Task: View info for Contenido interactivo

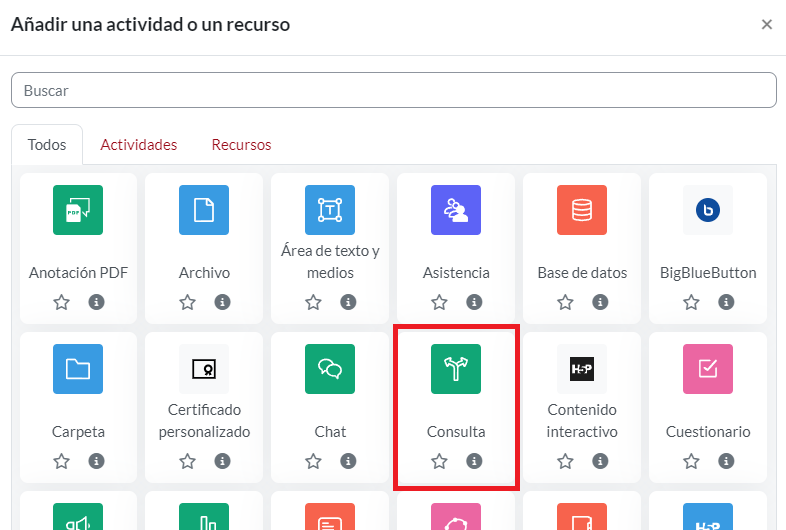Action: (x=600, y=460)
